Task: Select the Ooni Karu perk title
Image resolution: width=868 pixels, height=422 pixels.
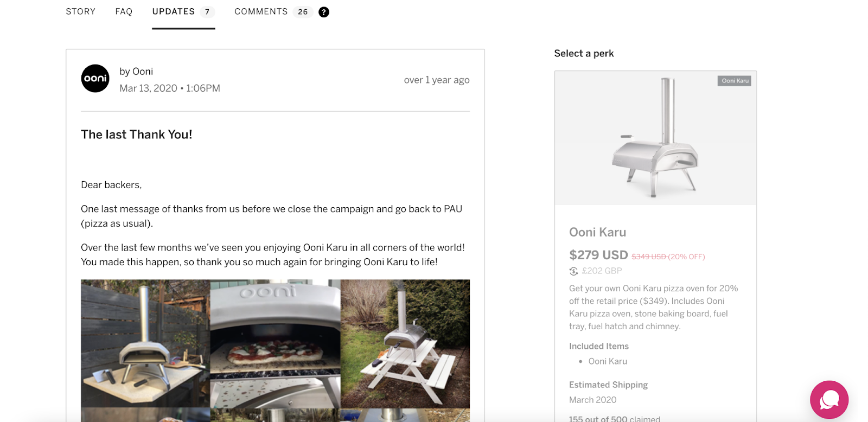Action: [597, 232]
